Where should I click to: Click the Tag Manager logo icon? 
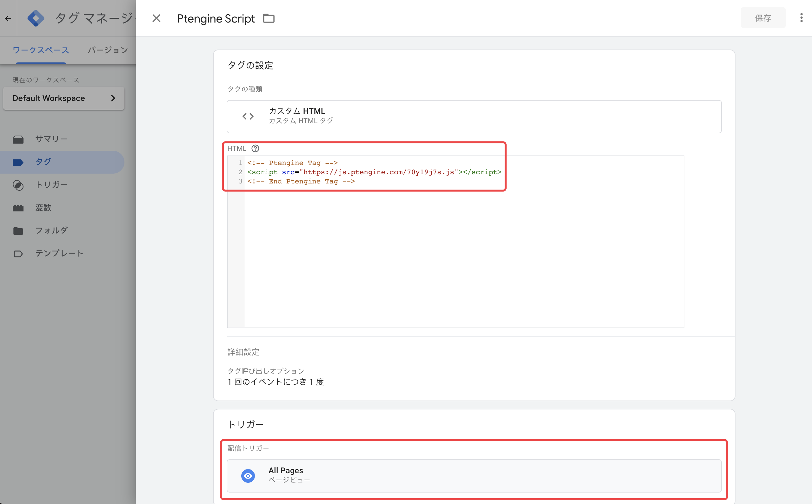[36, 18]
